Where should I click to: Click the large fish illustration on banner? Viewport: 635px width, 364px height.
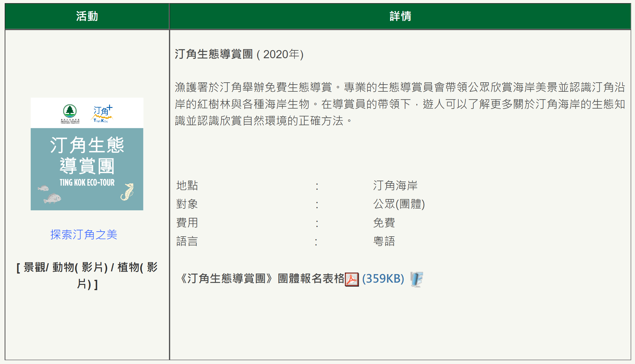53,198
